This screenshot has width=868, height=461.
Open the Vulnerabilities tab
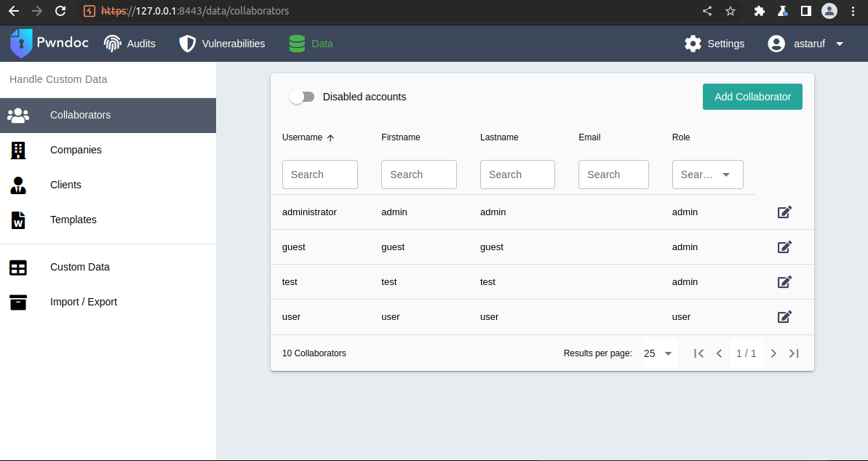pyautogui.click(x=222, y=44)
